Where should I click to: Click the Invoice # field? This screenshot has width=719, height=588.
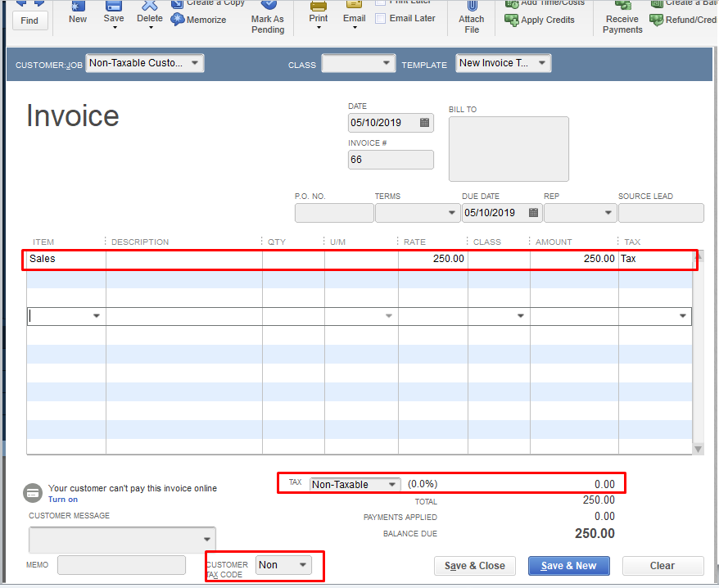point(391,160)
